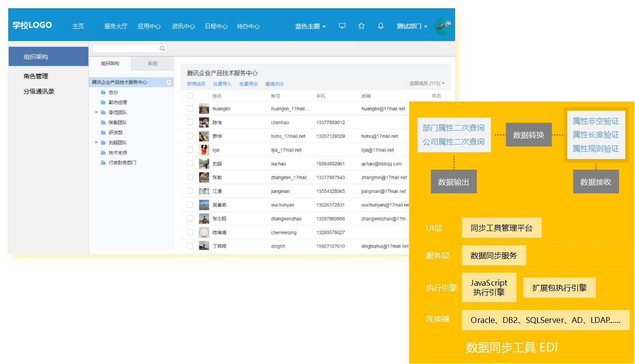Image resolution: width=635 pixels, height=364 pixels.
Task: Click the folder icon beside 技术支持
Action: point(103,153)
